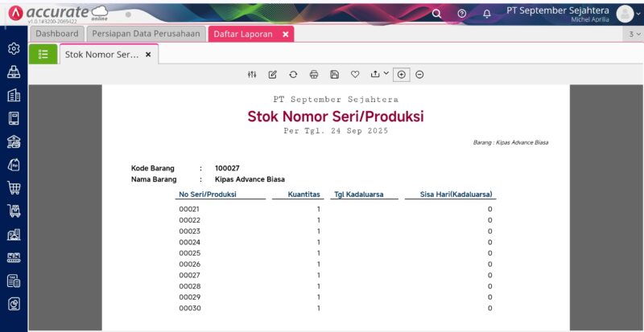The height and width of the screenshot is (332, 644).
Task: Close the Daftar Laporan tab
Action: 285,35
